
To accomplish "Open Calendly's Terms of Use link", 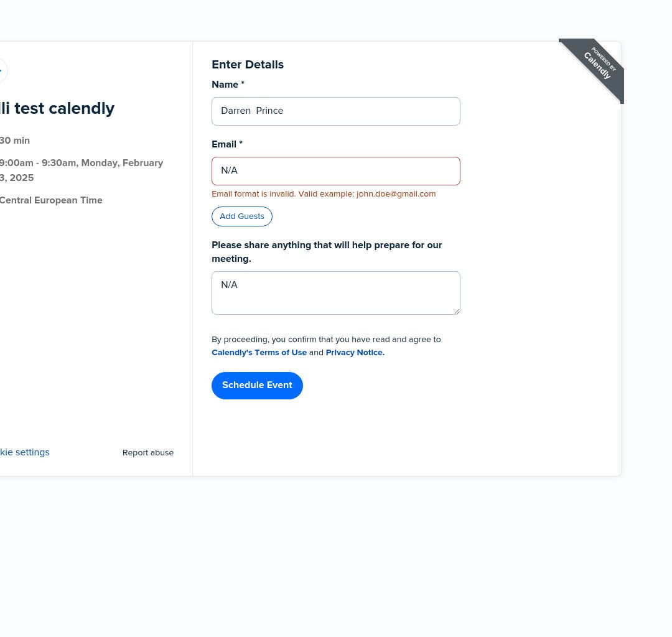I will click(x=259, y=353).
